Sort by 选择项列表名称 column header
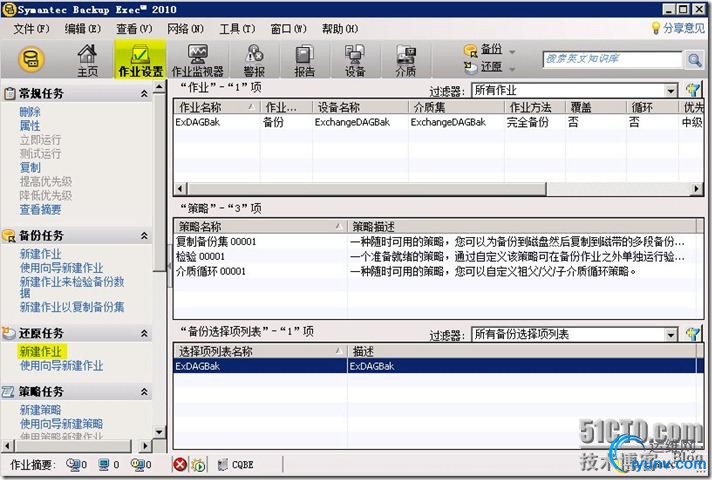 pos(260,351)
